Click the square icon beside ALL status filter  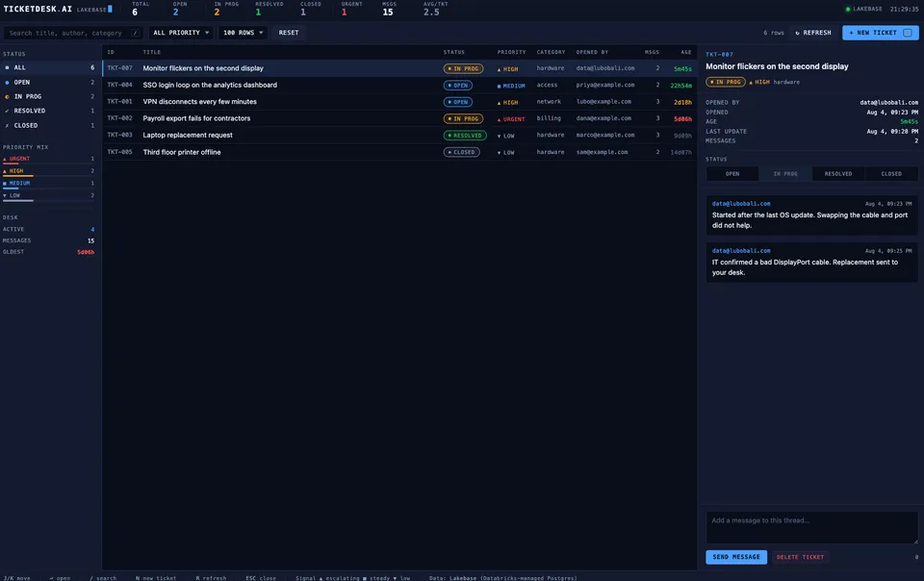[x=7, y=67]
